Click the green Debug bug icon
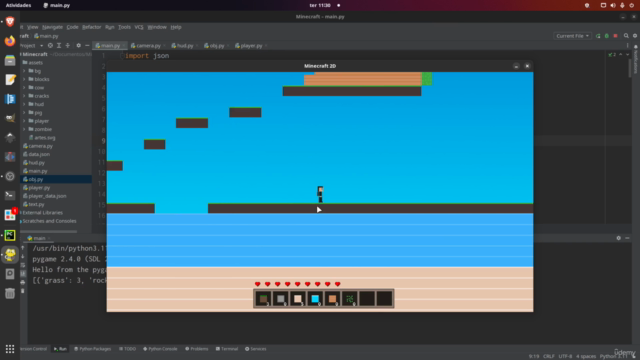The width and height of the screenshot is (640, 360). pyautogui.click(x=607, y=36)
